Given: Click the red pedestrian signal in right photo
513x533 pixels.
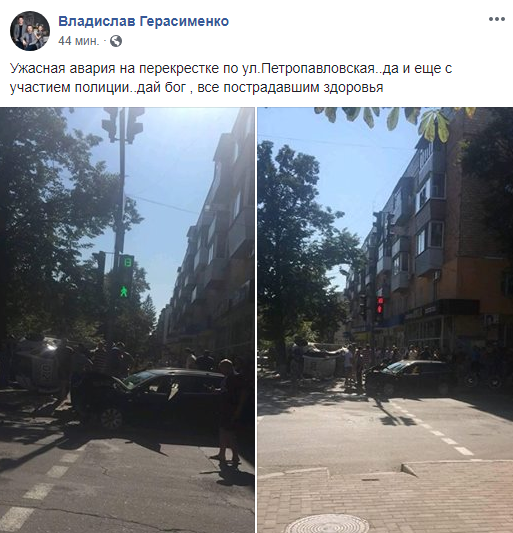Looking at the screenshot, I should pos(380,305).
